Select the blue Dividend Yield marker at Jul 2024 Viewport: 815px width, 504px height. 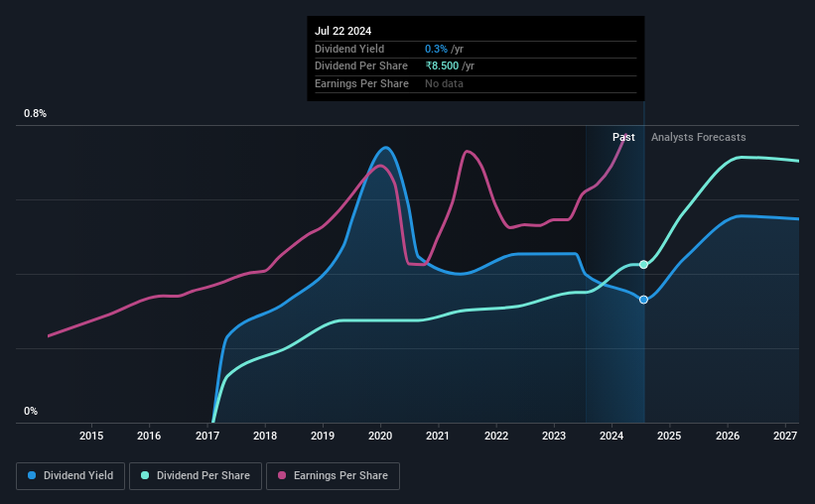click(x=643, y=300)
